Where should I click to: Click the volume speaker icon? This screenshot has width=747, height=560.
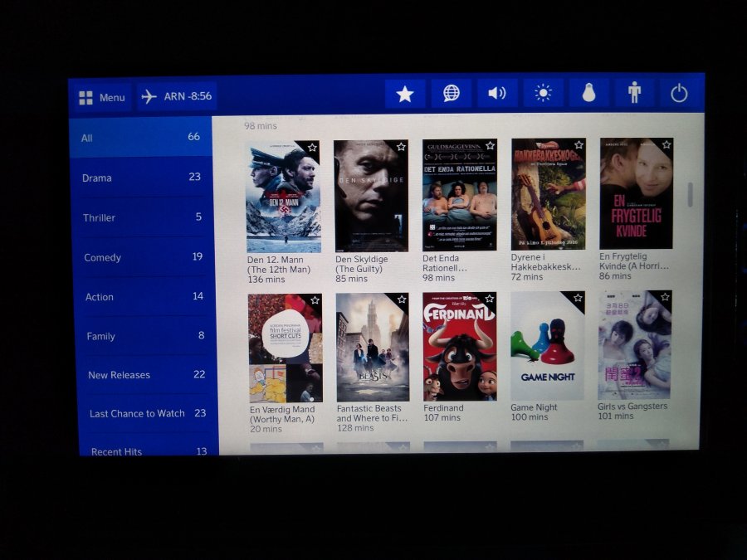click(497, 93)
